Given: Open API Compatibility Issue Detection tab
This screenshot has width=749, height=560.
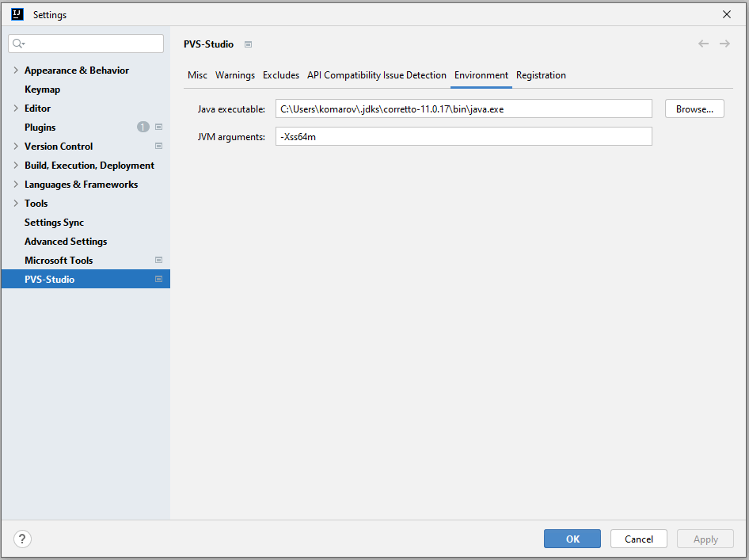Looking at the screenshot, I should click(376, 75).
